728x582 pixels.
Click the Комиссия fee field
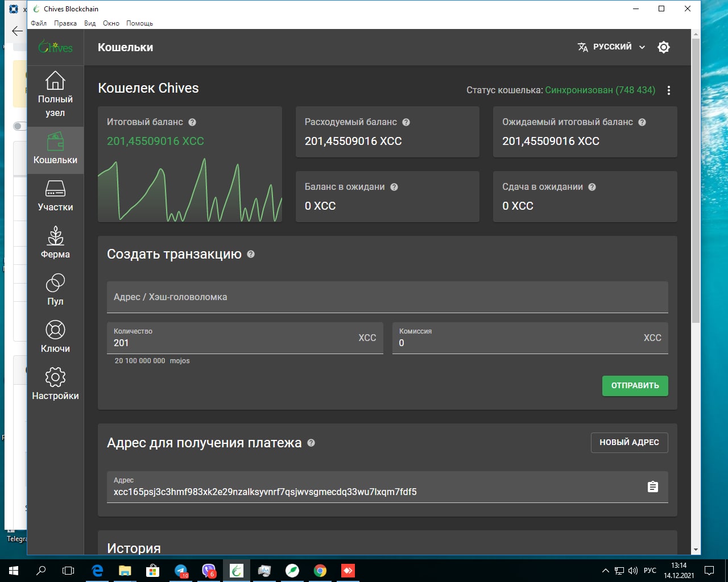(530, 338)
